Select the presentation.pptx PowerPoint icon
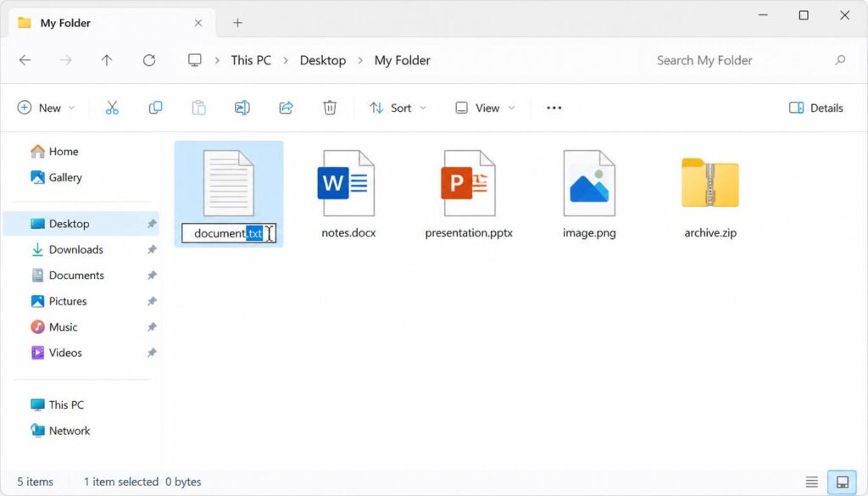Image resolution: width=868 pixels, height=496 pixels. tap(468, 183)
